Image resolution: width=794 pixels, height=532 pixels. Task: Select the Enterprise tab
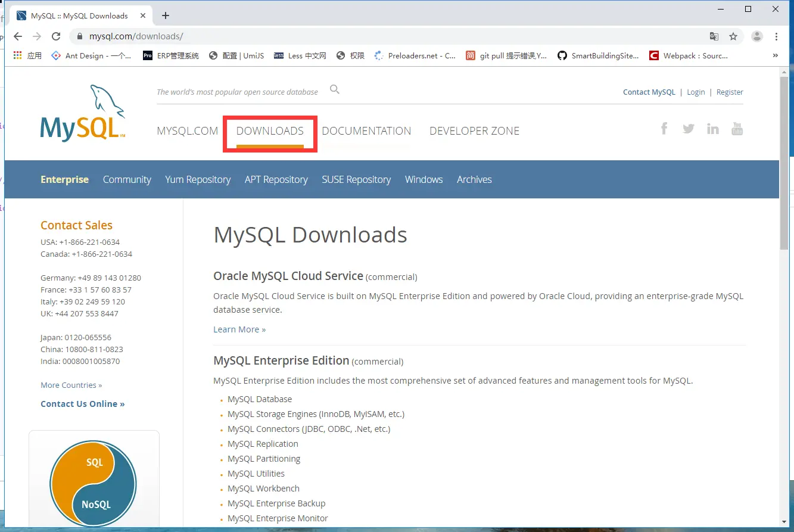point(64,179)
